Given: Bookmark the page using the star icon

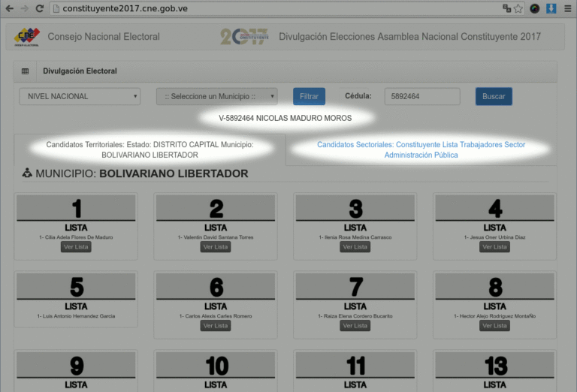Looking at the screenshot, I should pos(518,8).
